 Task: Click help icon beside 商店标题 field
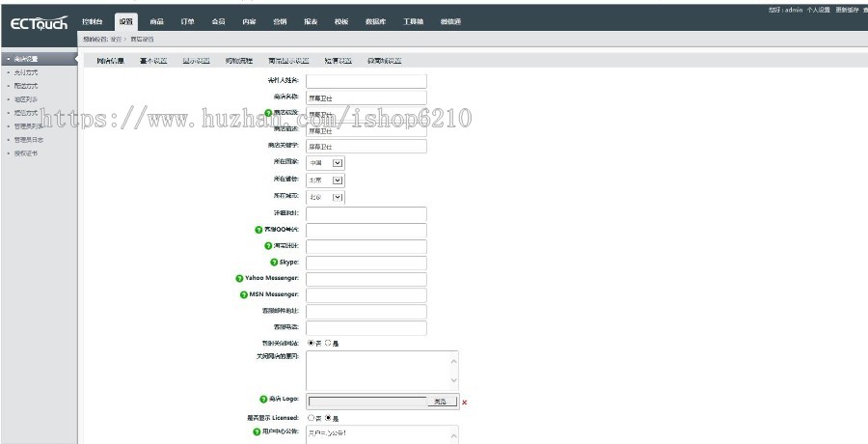pyautogui.click(x=268, y=113)
